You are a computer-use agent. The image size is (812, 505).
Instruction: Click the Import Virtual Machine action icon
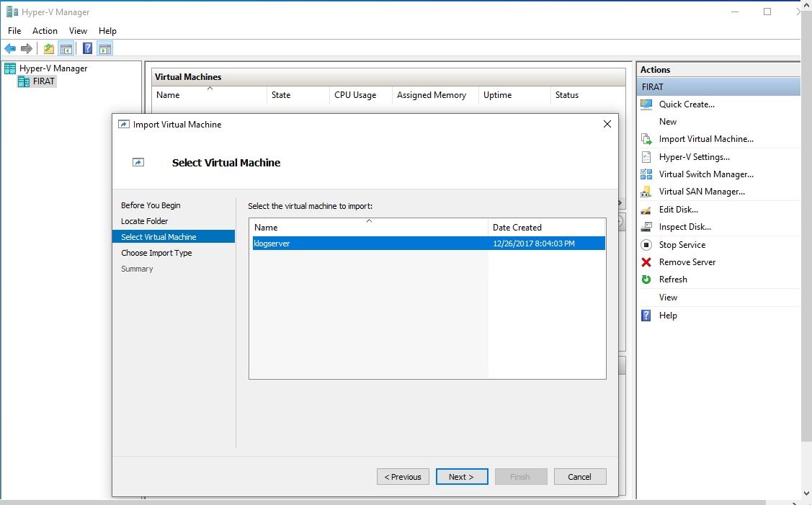pyautogui.click(x=646, y=139)
